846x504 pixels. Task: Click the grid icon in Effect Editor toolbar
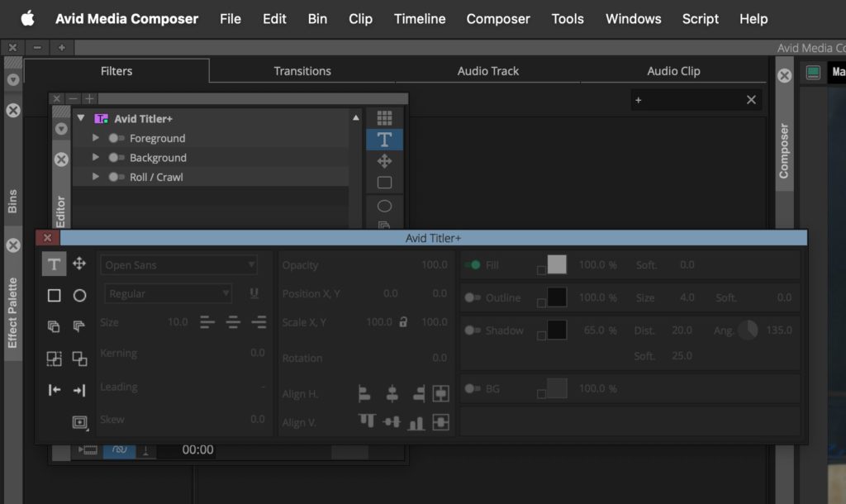[385, 117]
